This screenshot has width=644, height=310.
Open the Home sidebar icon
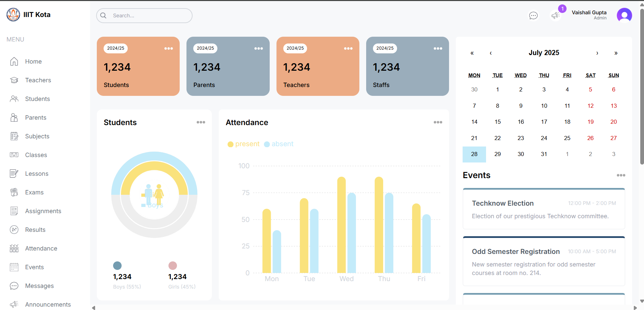[14, 62]
